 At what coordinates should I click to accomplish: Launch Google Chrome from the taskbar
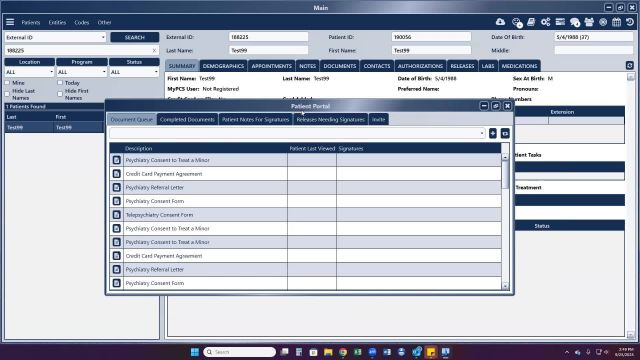(x=343, y=352)
